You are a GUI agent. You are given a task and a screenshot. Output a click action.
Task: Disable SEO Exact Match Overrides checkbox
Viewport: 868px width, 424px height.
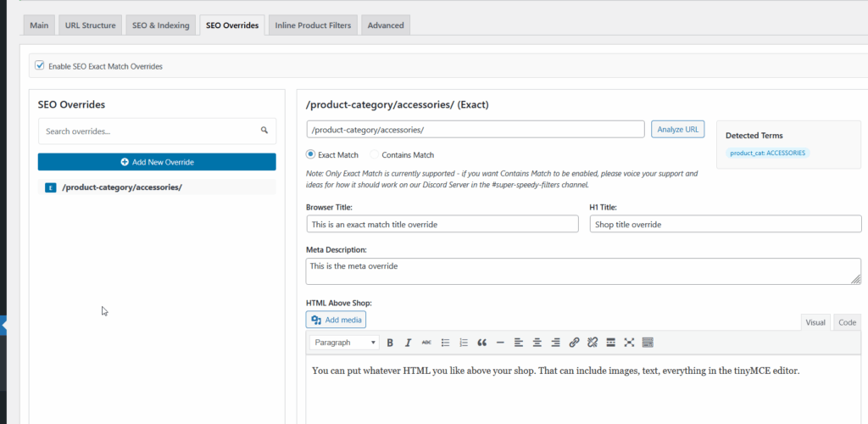(x=39, y=65)
